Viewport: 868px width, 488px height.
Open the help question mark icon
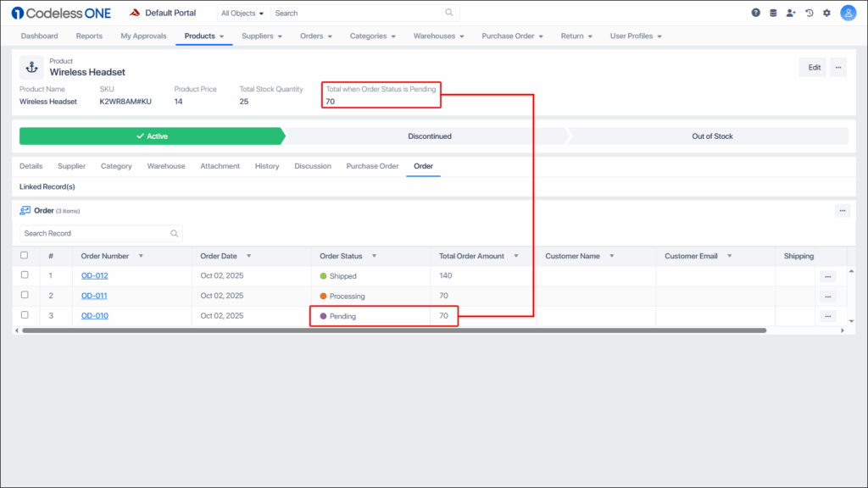[756, 13]
